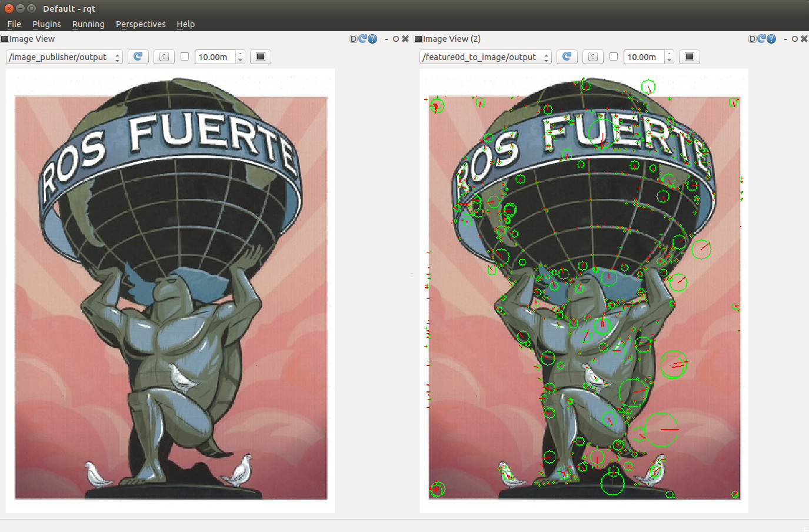Viewport: 809px width, 532px height.
Task: Close the left Image View panel
Action: coord(405,39)
